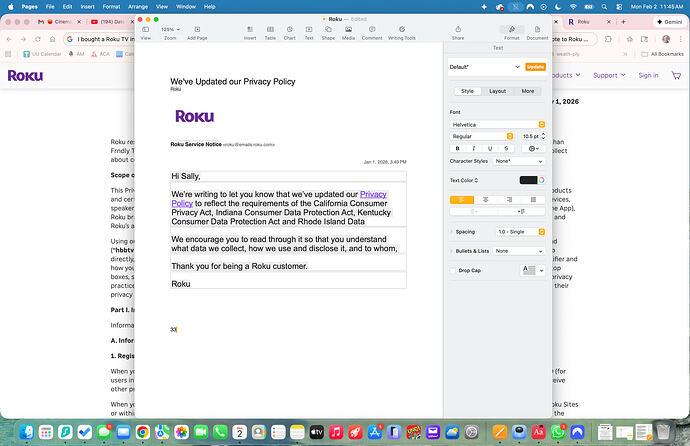Bookmark the page with Chrome's star icon
The height and width of the screenshot is (446, 690).
(630, 39)
